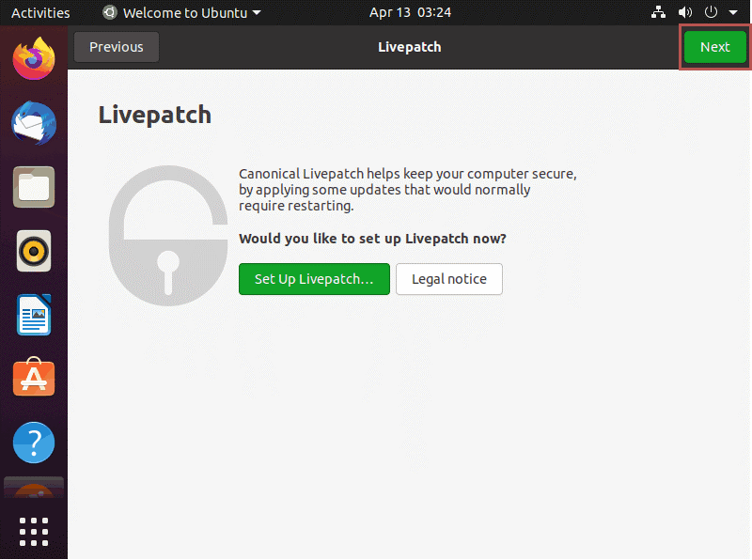The image size is (752, 560).
Task: Open the Help question mark icon
Action: (x=34, y=443)
